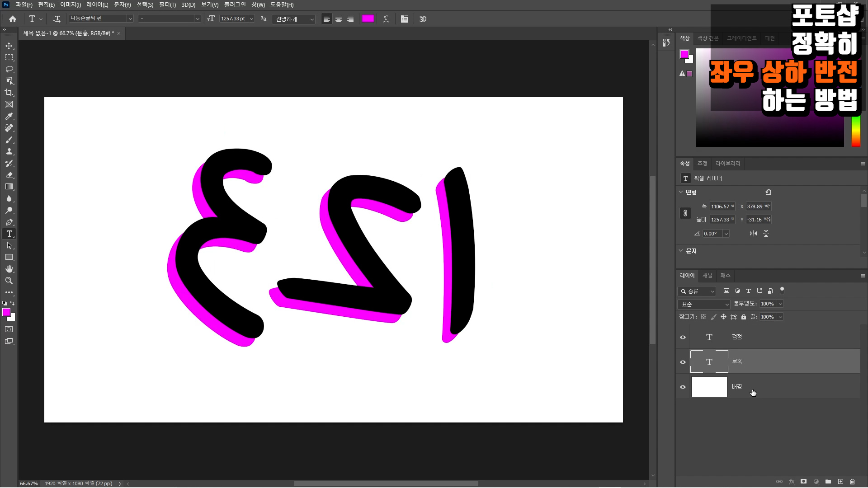
Task: Select the Move tool
Action: tap(9, 46)
